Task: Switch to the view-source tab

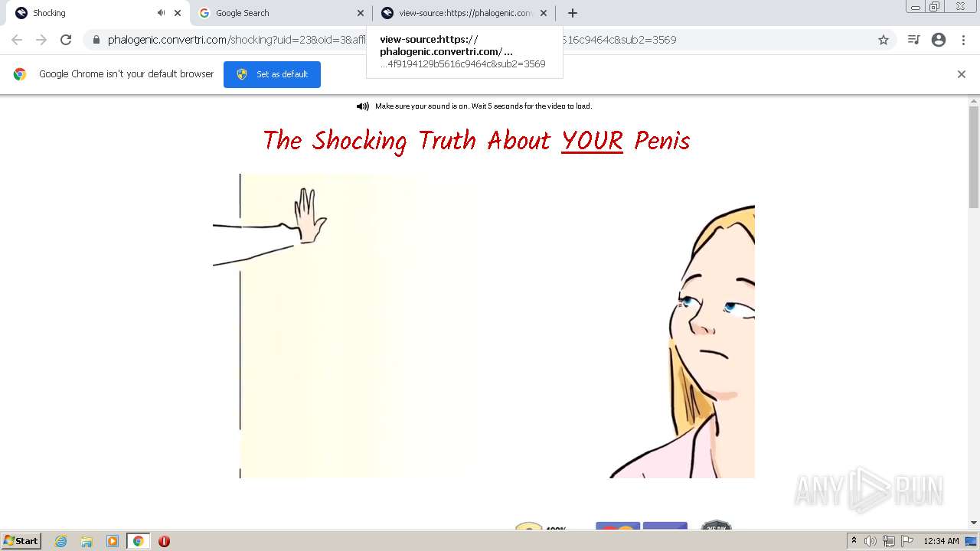Action: [465, 13]
